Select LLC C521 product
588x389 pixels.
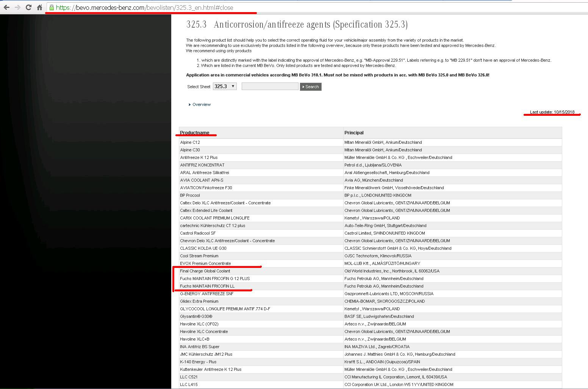click(x=189, y=377)
